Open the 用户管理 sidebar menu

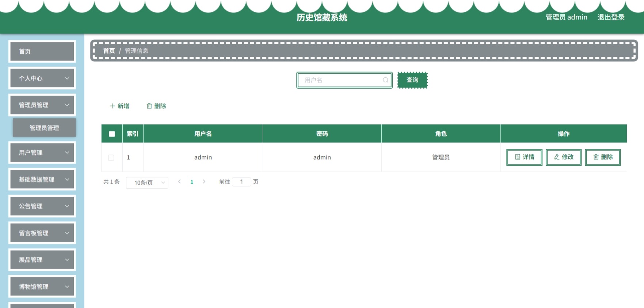(42, 153)
